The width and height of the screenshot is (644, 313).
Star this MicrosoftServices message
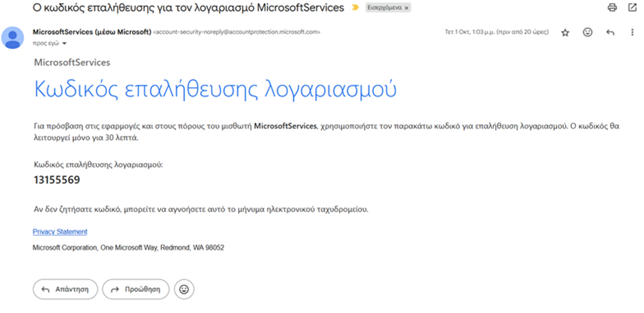[566, 32]
